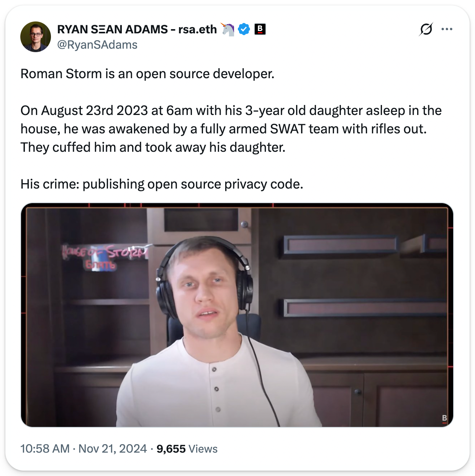475x476 pixels.
Task: Click the 10:58 AM timestamp
Action: [45, 448]
